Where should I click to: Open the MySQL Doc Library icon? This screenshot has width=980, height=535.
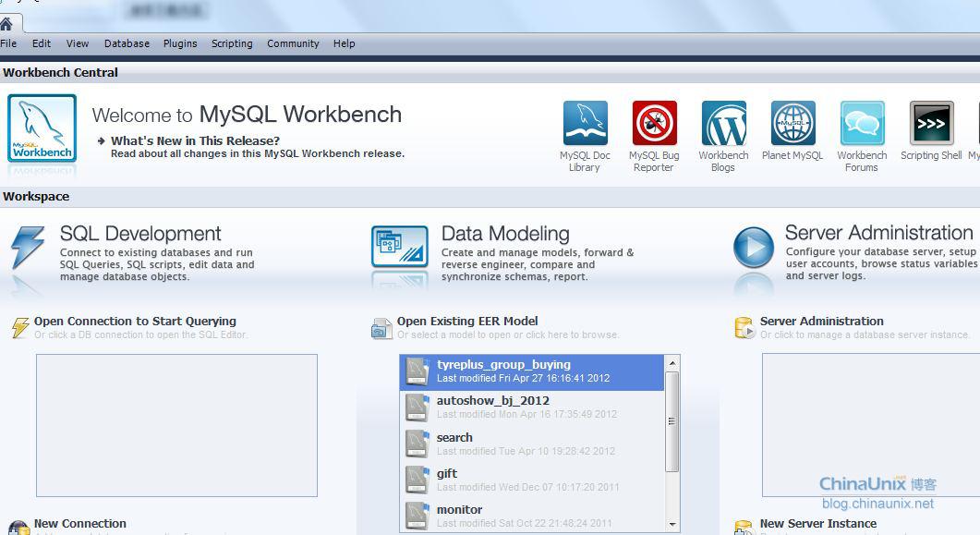coord(585,123)
